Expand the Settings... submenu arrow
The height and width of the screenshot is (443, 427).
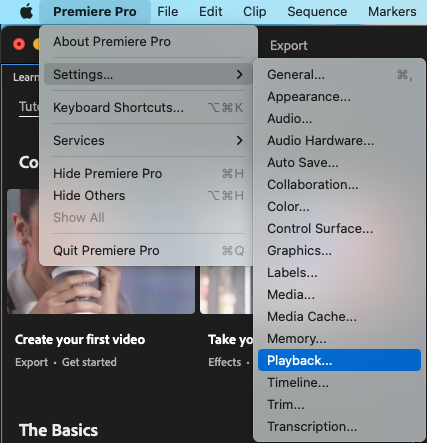click(x=239, y=74)
